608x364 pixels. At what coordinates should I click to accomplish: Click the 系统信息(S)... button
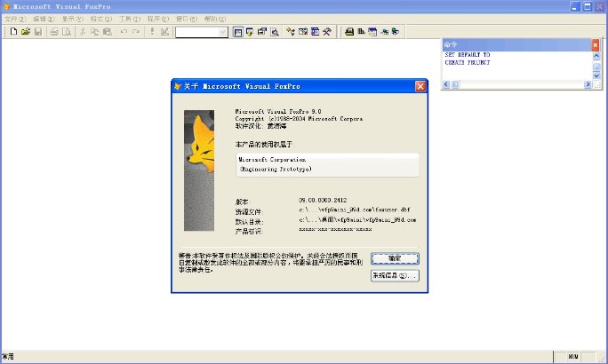[x=395, y=275]
